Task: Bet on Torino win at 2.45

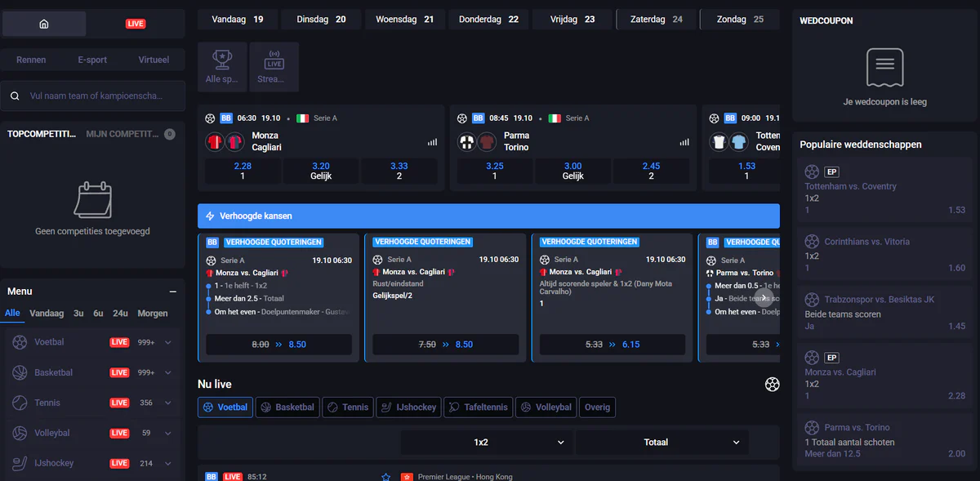Action: click(651, 171)
